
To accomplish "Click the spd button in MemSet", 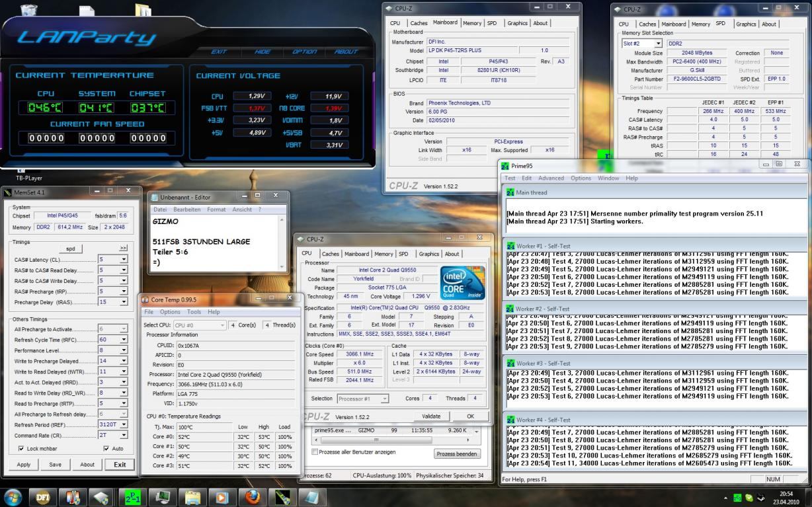I will (70, 249).
